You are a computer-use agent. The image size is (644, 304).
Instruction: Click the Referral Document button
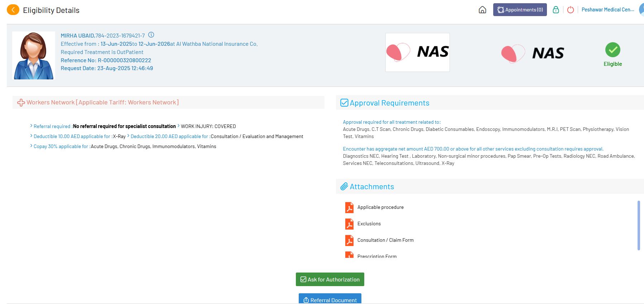(x=330, y=299)
